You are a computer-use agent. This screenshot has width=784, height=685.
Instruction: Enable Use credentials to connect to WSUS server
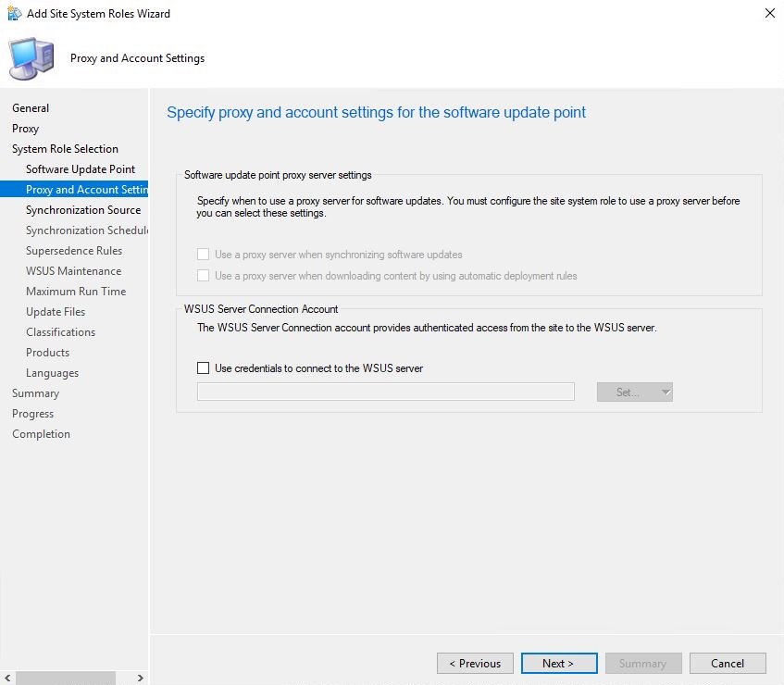click(204, 367)
